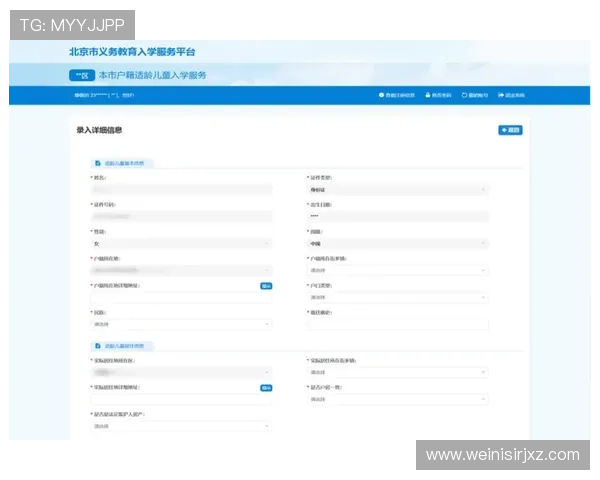600x480 pixels.
Task: Click the blue button beside 实际居住地详细地址
Action: (x=266, y=387)
